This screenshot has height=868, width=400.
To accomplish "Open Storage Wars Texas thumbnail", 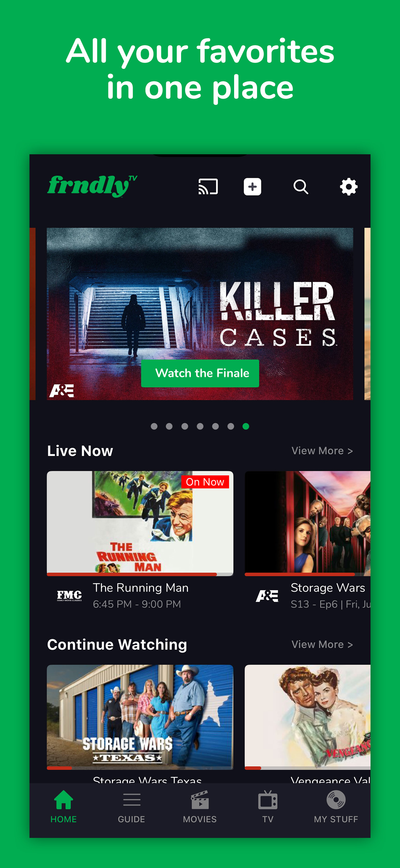I will (140, 717).
